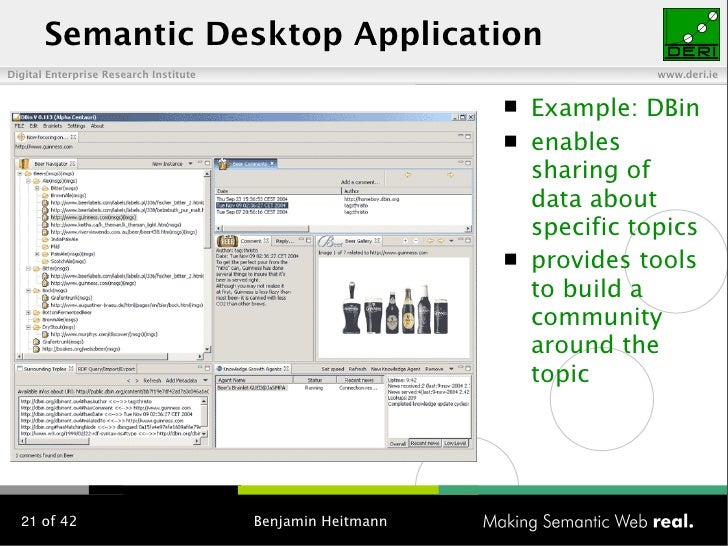This screenshot has height=546, width=728.
Task: Switch to the Overall tab
Action: pyautogui.click(x=397, y=443)
